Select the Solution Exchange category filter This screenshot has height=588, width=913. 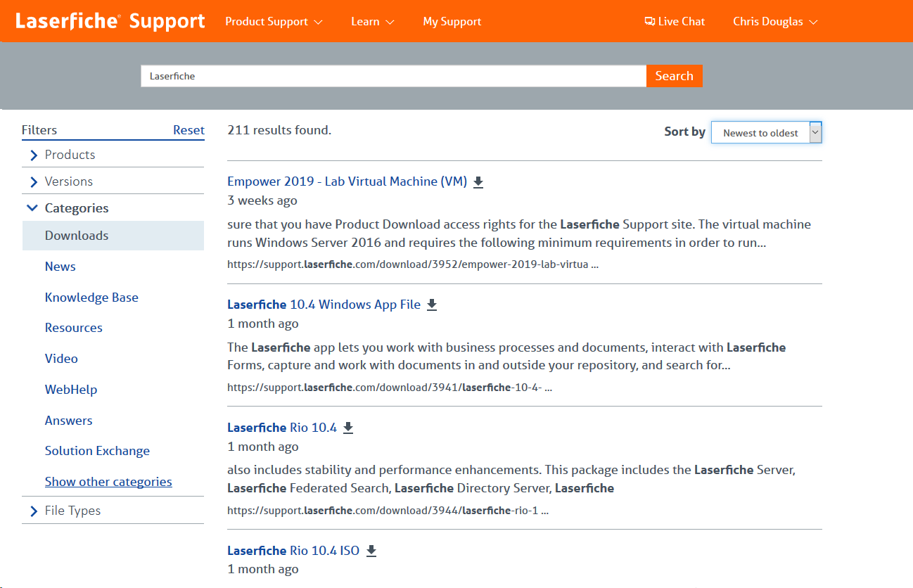pyautogui.click(x=97, y=451)
